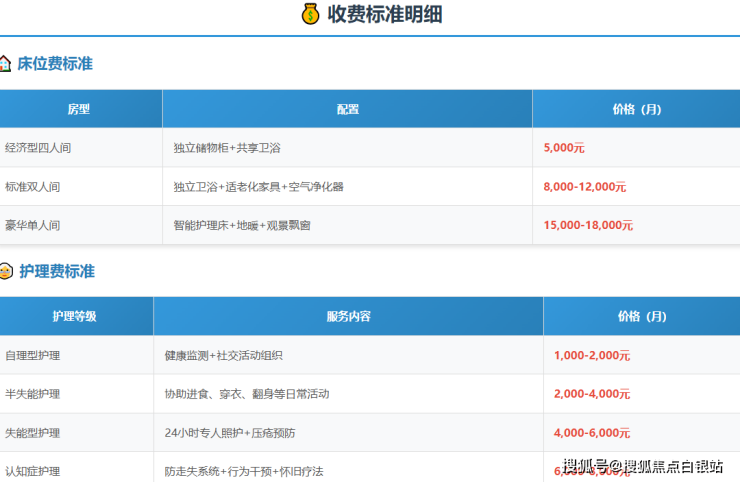Click the house icon next to 床位费标准
Viewport: 740px width, 482px height.
pyautogui.click(x=5, y=63)
